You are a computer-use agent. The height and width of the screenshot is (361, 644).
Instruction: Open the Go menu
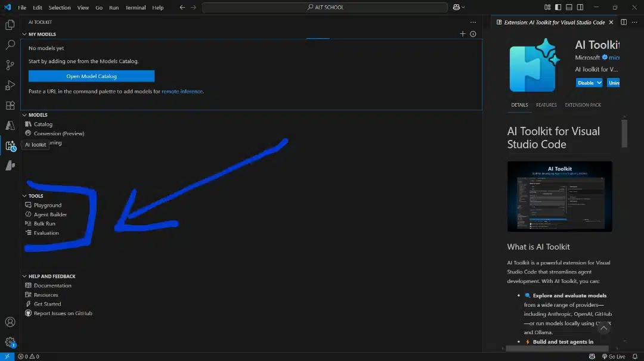[99, 7]
